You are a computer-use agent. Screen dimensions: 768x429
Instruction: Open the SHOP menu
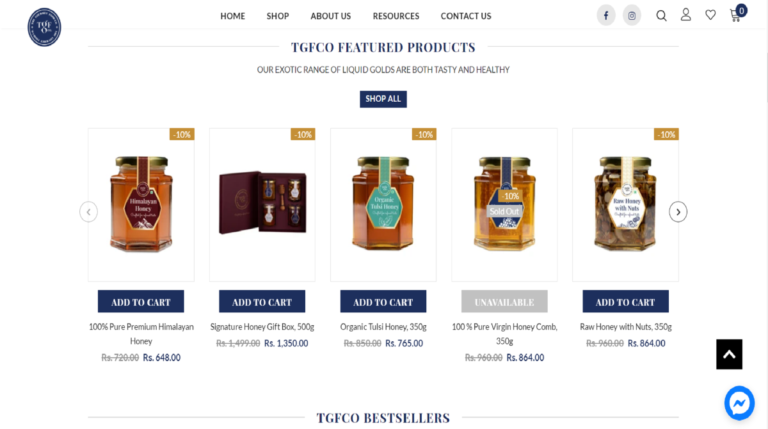278,16
